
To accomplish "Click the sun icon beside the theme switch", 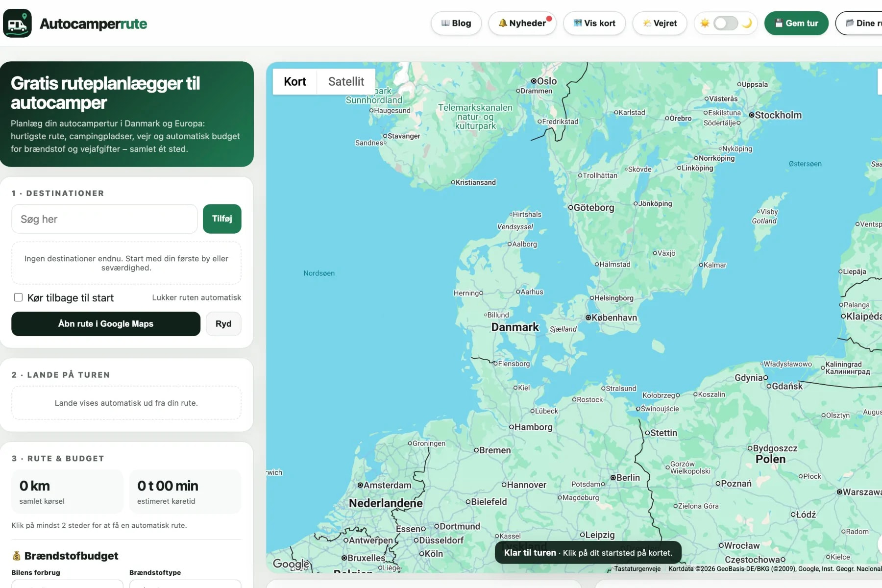I will click(x=705, y=23).
